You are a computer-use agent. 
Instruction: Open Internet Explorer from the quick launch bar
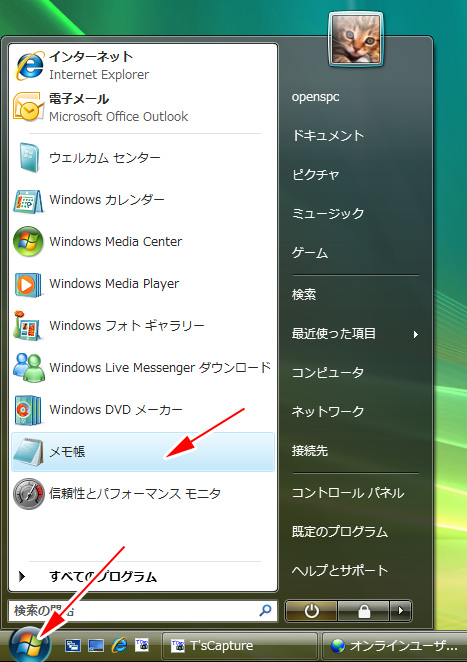119,645
